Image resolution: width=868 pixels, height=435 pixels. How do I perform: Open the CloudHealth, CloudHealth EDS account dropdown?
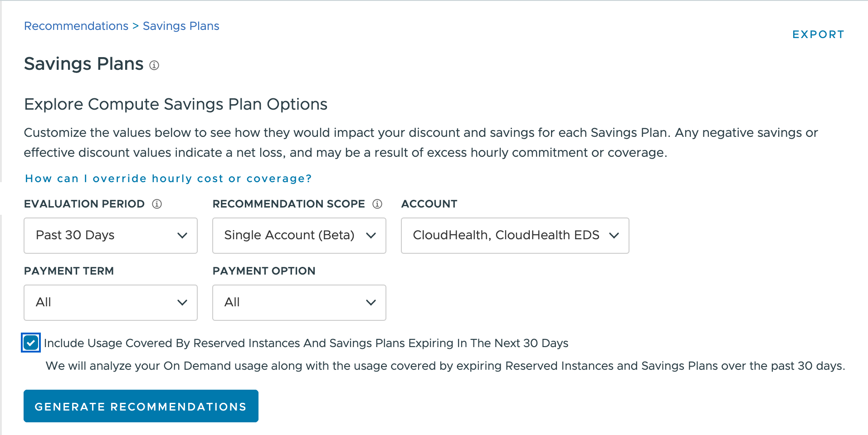(514, 235)
